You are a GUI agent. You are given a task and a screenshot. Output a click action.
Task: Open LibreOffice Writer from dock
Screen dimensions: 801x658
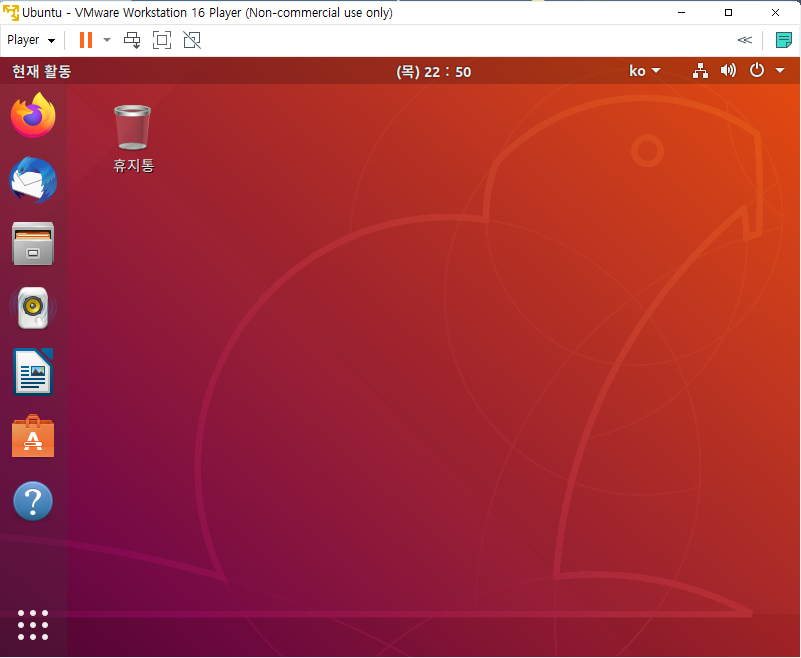coord(33,372)
